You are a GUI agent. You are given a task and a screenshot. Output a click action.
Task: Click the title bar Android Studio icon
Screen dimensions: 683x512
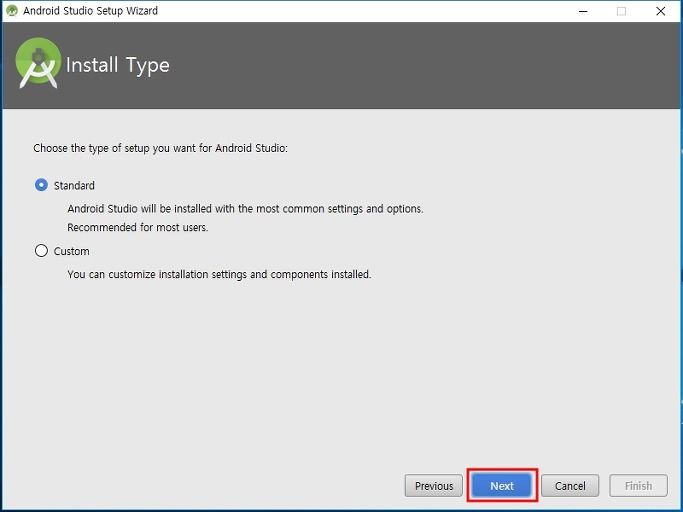12,10
